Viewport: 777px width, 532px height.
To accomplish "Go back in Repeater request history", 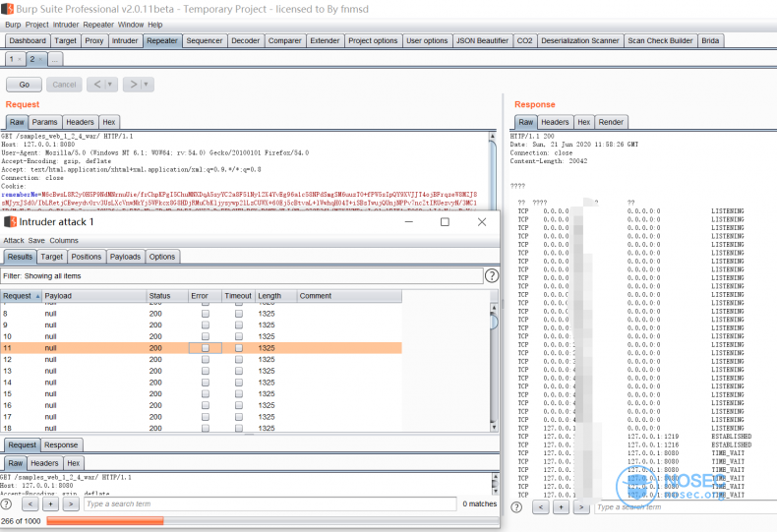I will pyautogui.click(x=97, y=85).
